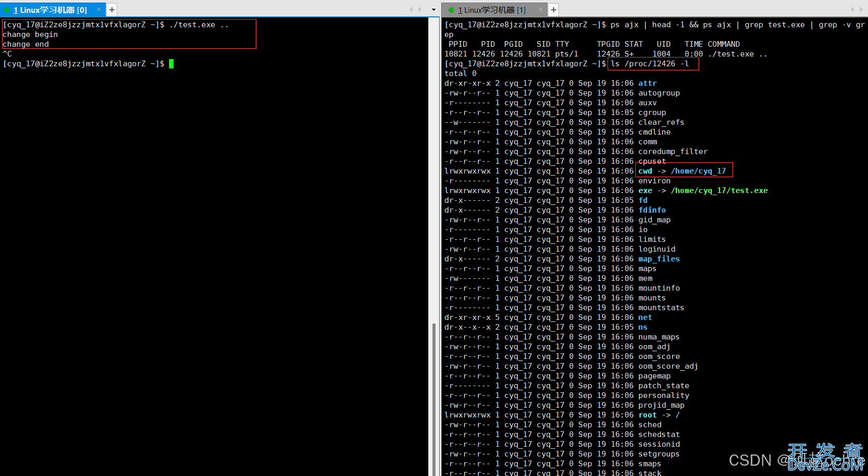Click right pane previous-tab arrow
Viewport: 868px width, 476px height.
tap(853, 10)
